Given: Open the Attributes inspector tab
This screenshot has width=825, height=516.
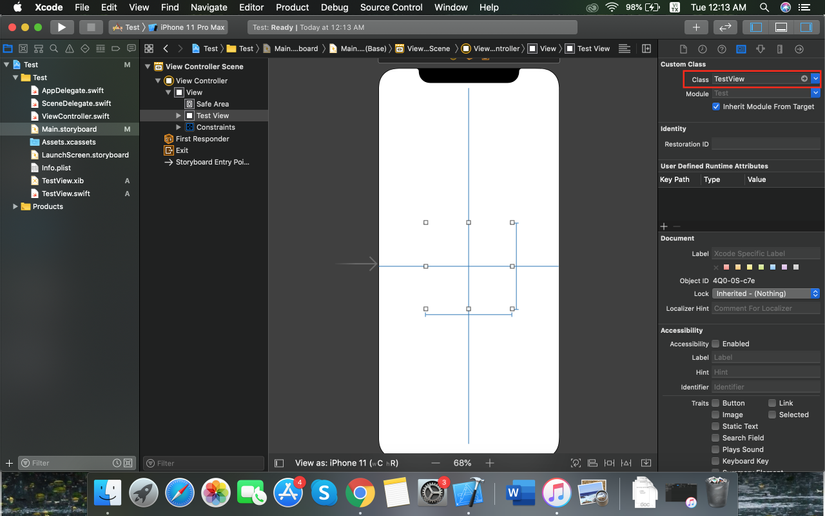Looking at the screenshot, I should click(760, 48).
